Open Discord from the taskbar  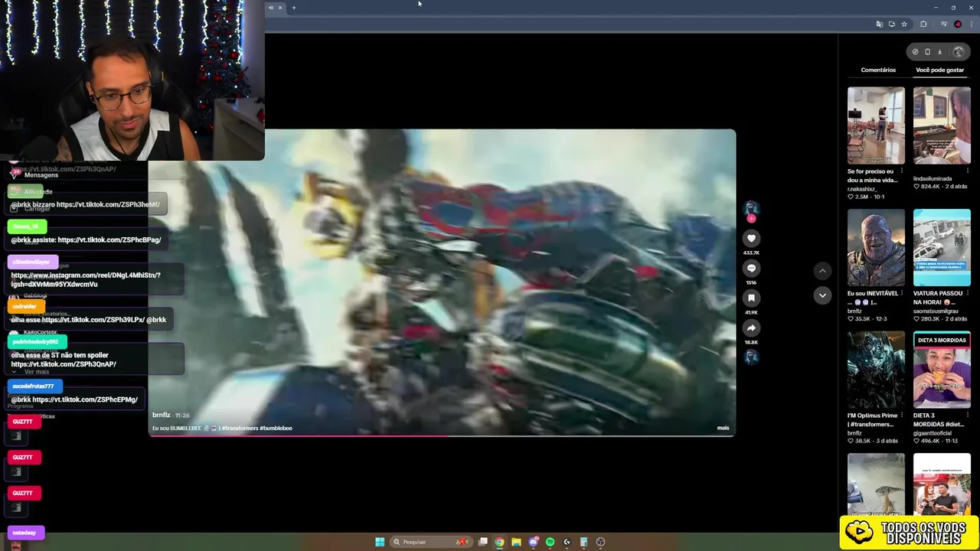[x=534, y=542]
